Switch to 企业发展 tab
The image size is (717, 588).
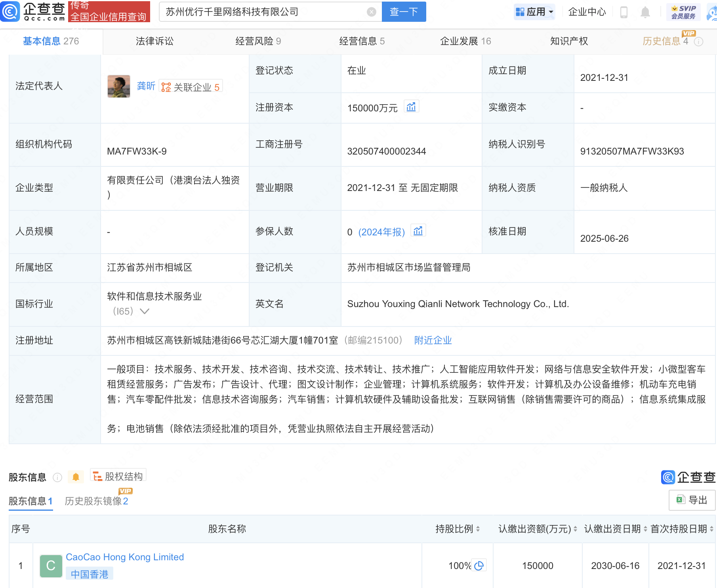(465, 41)
